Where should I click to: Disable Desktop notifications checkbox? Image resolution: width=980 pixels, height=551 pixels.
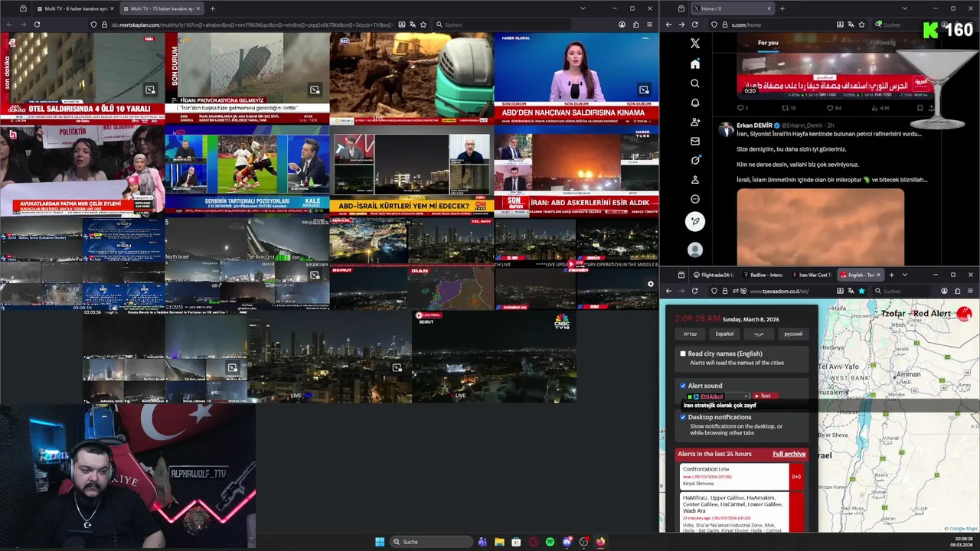[683, 417]
